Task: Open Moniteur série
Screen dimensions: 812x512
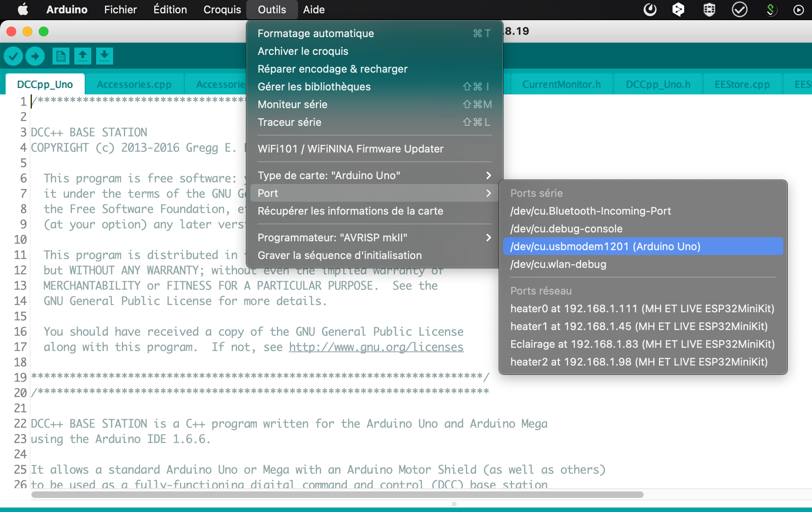Action: [374, 104]
